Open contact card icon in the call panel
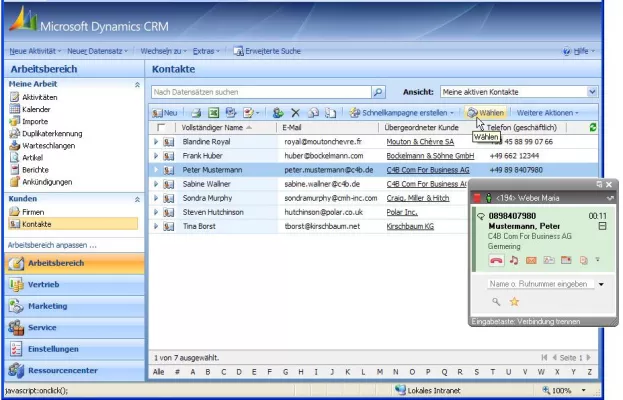This screenshot has height=400, width=623. [x=549, y=260]
